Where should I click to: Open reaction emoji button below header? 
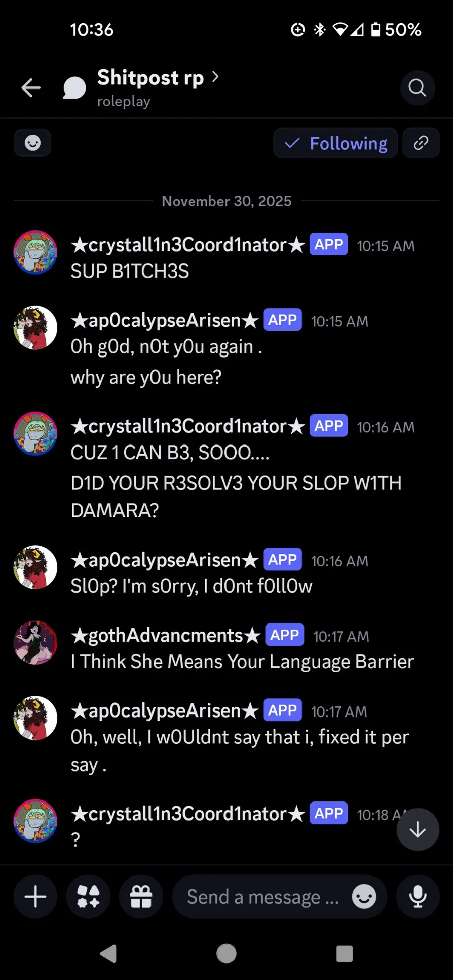33,143
